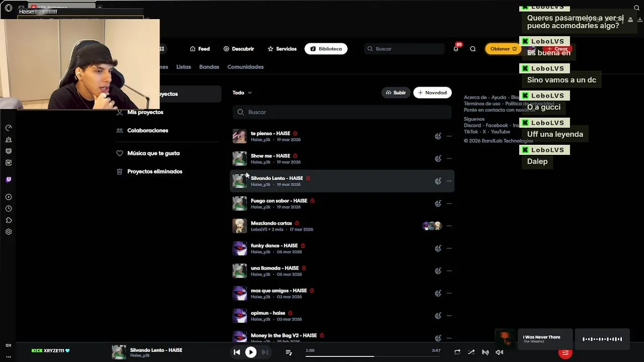Open more options for 'Silvando Lento - HAISE' row
Viewport: 644px width, 362px height.
click(449, 181)
